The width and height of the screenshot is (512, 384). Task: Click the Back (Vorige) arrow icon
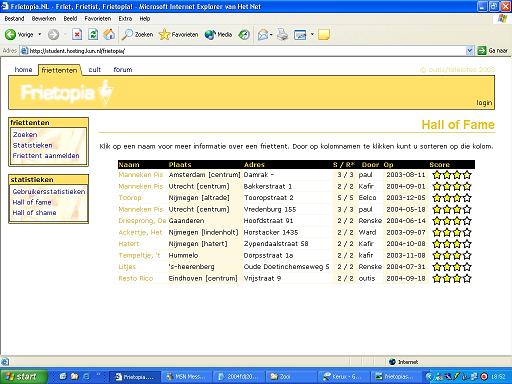tap(10, 34)
